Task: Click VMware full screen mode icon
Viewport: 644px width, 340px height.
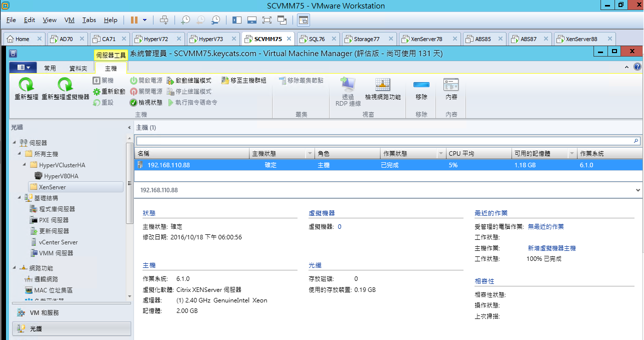Action: (266, 20)
